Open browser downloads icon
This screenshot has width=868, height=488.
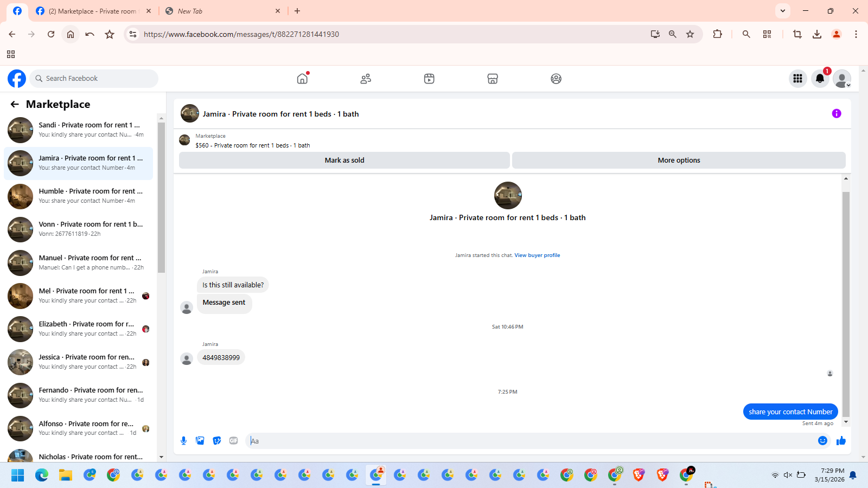pos(817,34)
